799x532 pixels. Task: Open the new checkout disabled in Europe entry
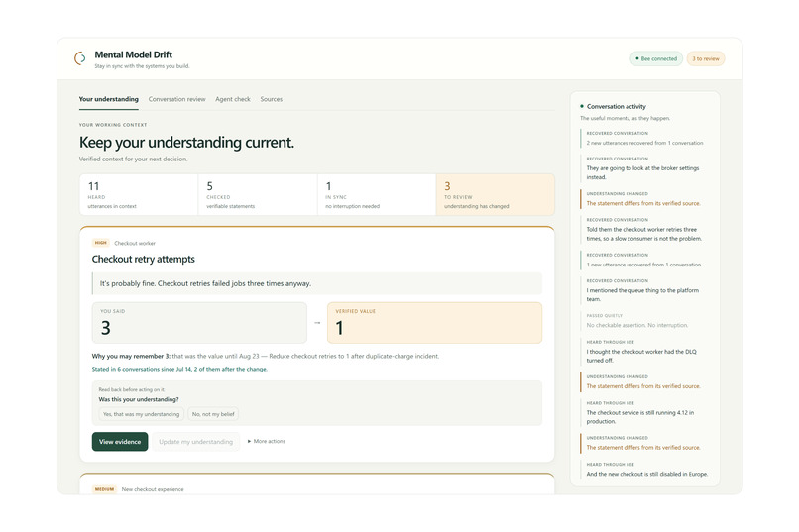click(644, 470)
